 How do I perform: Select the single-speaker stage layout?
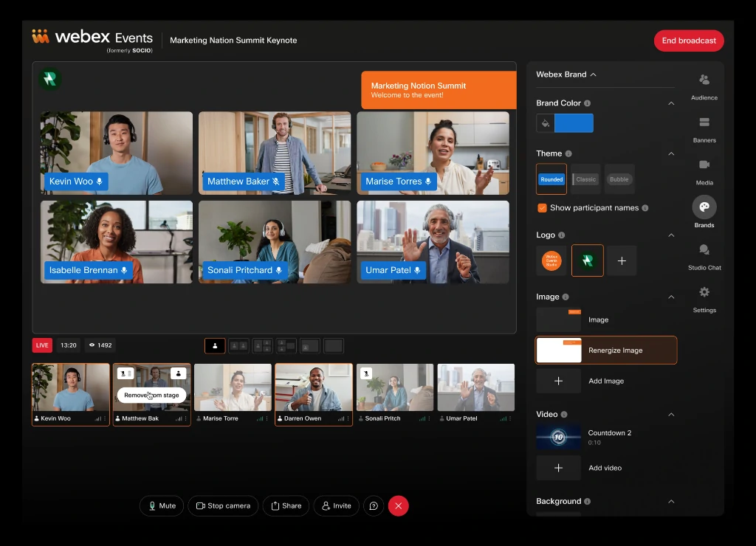(214, 345)
